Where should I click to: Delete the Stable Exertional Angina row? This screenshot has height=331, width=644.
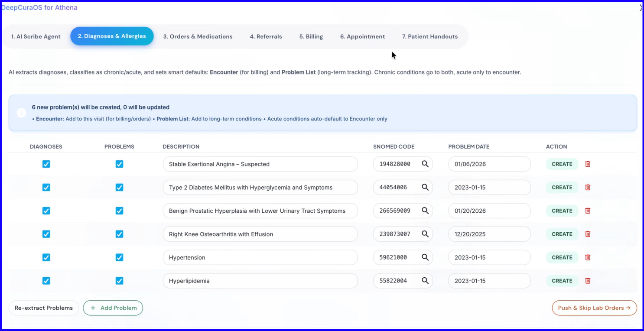coord(588,164)
